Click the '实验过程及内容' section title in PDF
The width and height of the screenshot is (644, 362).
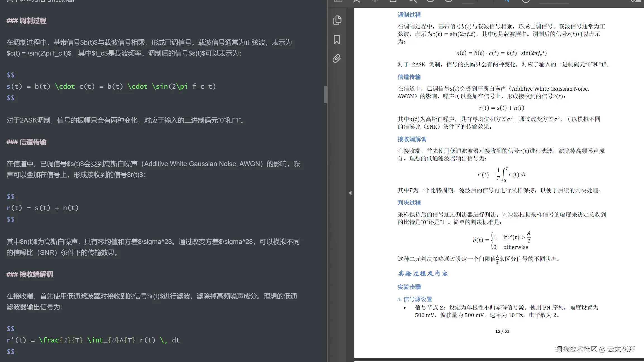[423, 274]
